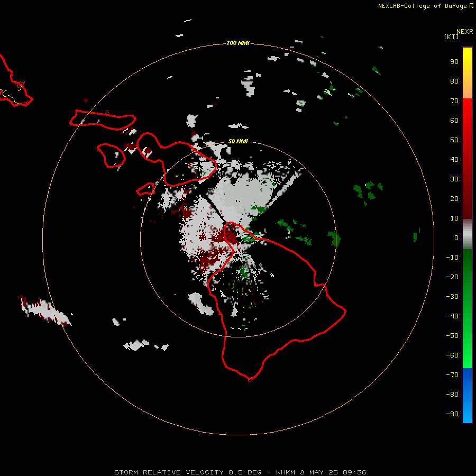Click the 70 value on velocity scale
476x476 pixels.
454,101
